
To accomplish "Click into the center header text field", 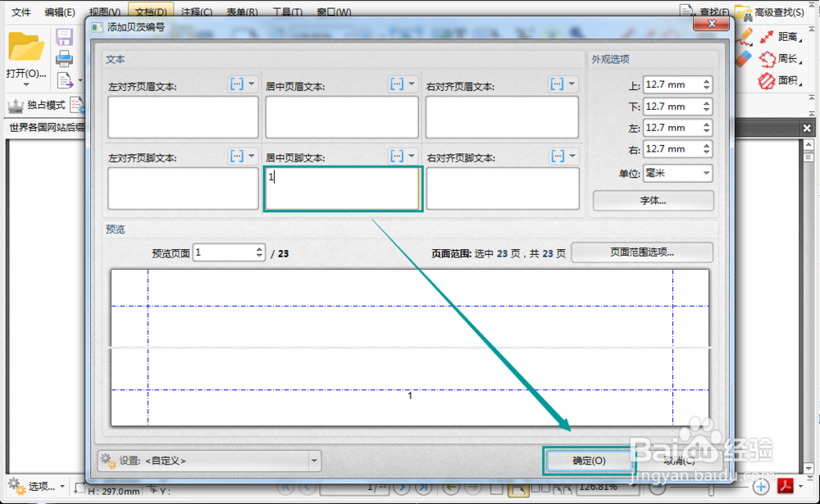I will pos(342,117).
